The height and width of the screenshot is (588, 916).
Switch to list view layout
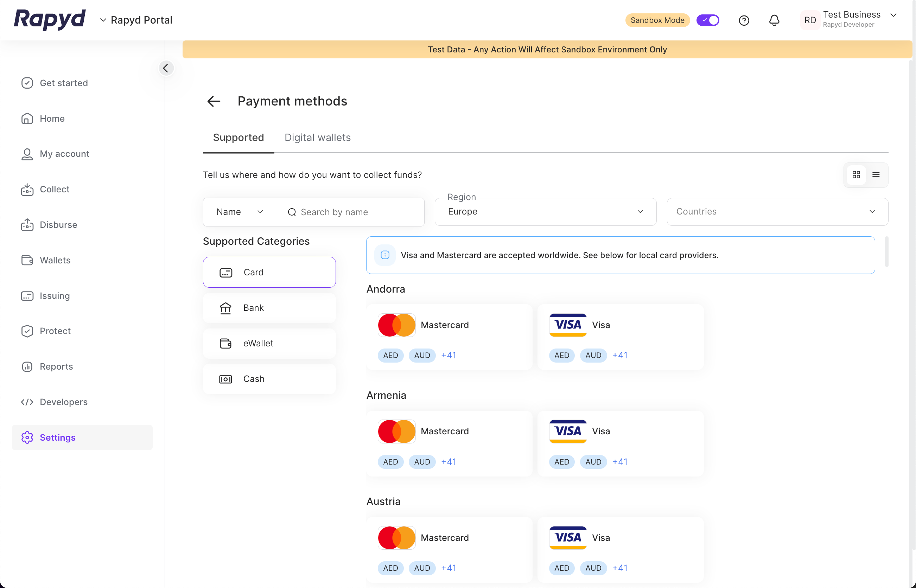876,175
